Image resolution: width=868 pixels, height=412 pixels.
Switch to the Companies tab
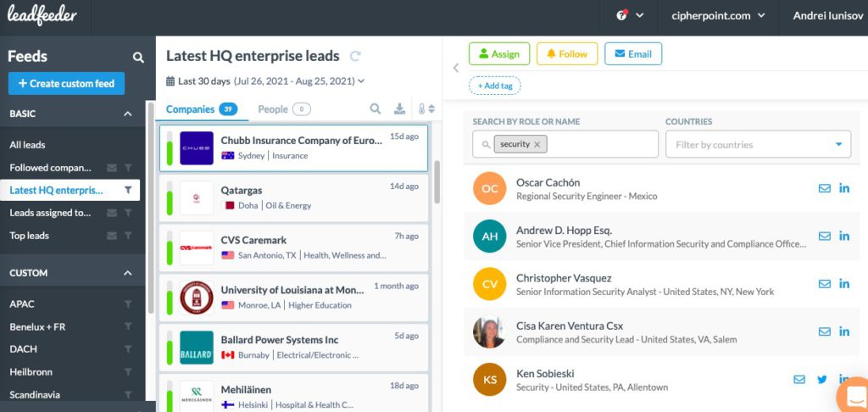click(x=202, y=109)
